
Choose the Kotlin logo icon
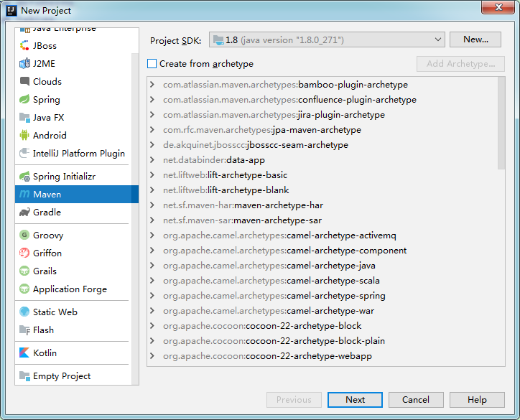(25, 353)
